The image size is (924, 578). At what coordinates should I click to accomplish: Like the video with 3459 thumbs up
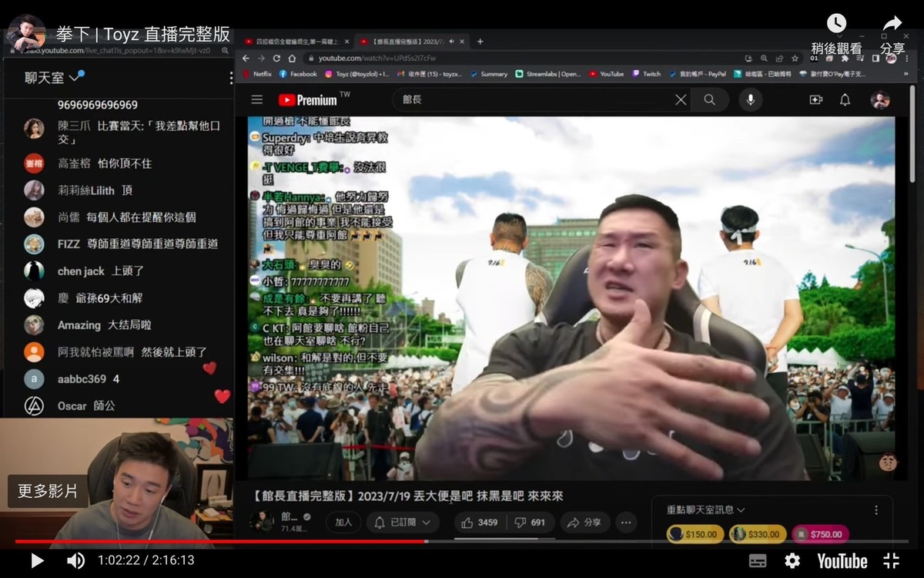click(x=480, y=522)
